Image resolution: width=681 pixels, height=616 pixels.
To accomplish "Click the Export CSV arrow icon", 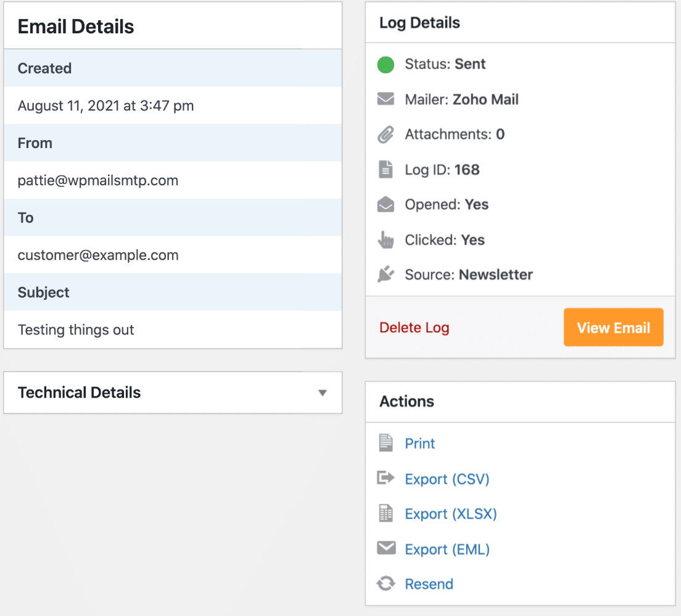I will point(386,478).
